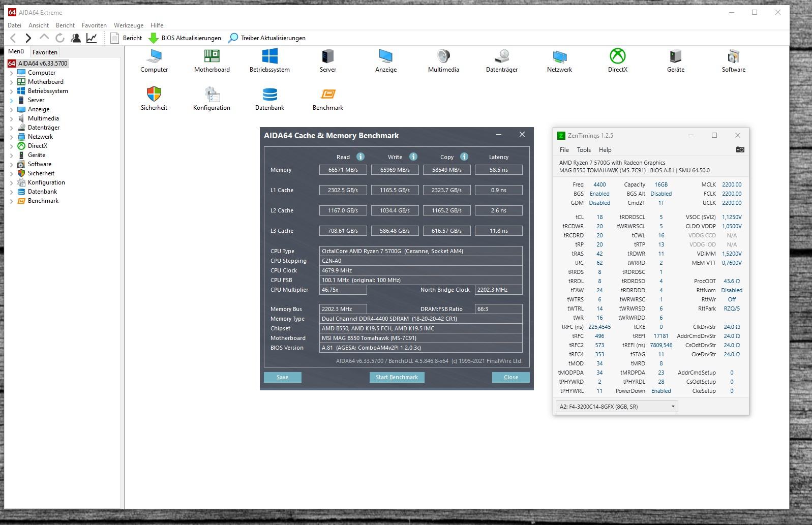Click the BIOS Version field text
Viewport: 812px width, 525px height.
[421, 348]
